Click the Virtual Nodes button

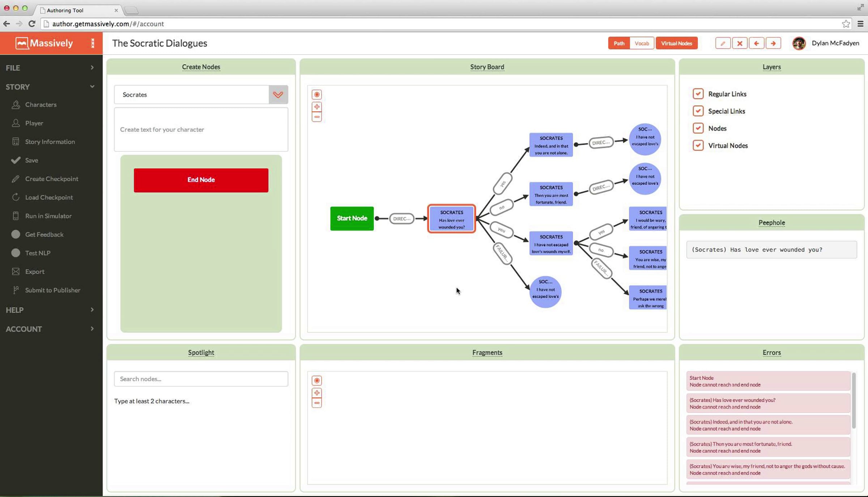[676, 43]
